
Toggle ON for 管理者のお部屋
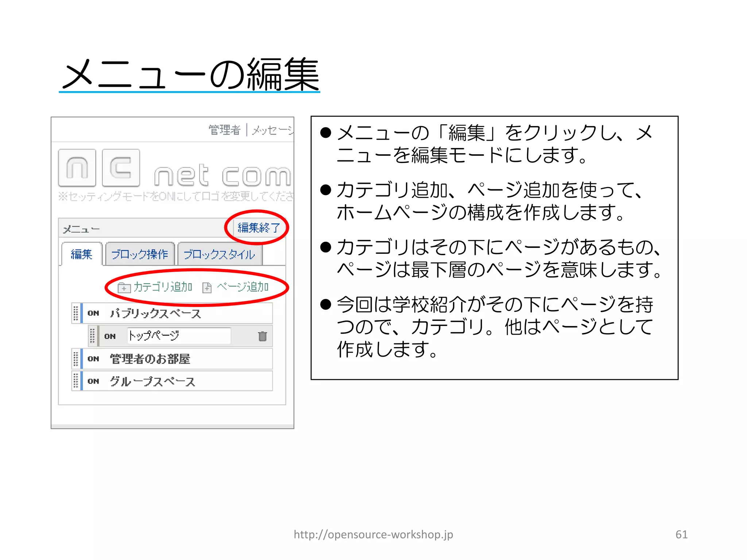93,359
